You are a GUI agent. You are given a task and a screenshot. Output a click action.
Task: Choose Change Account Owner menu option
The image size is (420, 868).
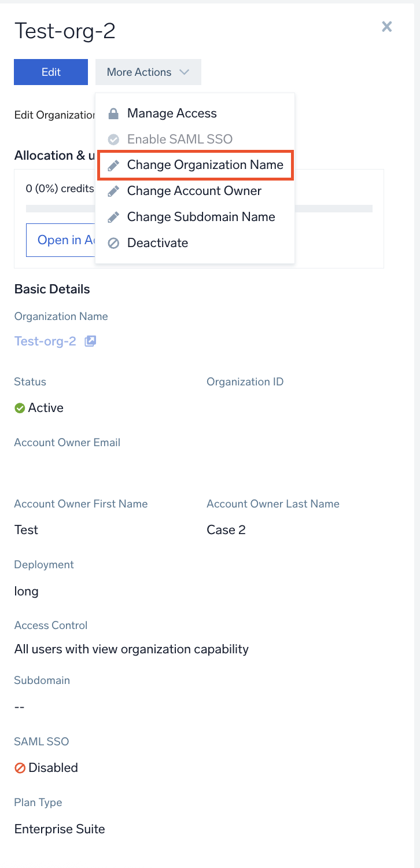(x=194, y=191)
